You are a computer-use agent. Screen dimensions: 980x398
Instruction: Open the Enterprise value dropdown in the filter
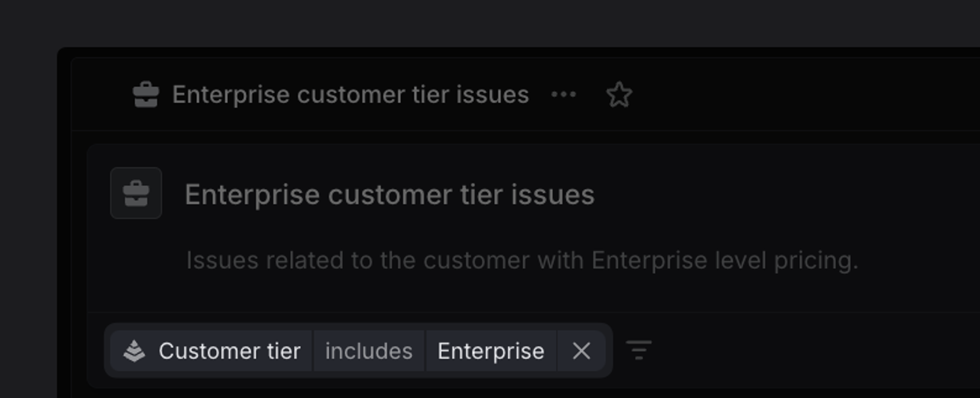point(491,350)
